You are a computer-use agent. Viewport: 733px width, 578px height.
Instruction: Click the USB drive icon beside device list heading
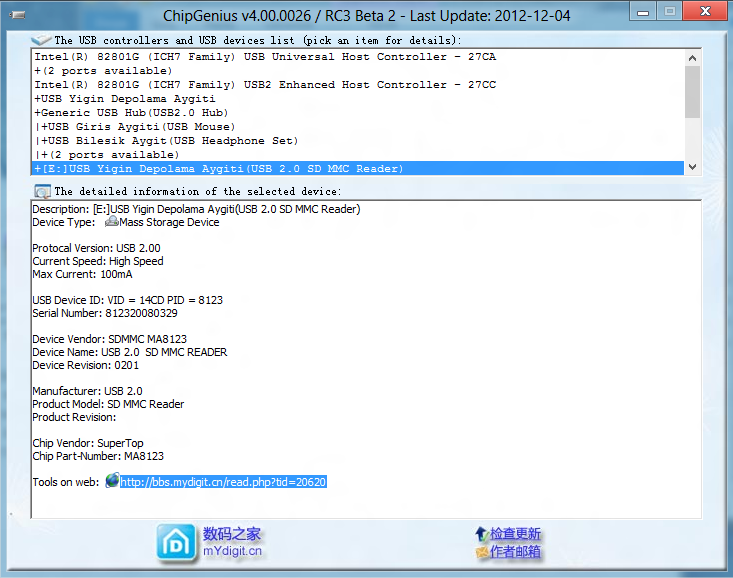[41, 40]
